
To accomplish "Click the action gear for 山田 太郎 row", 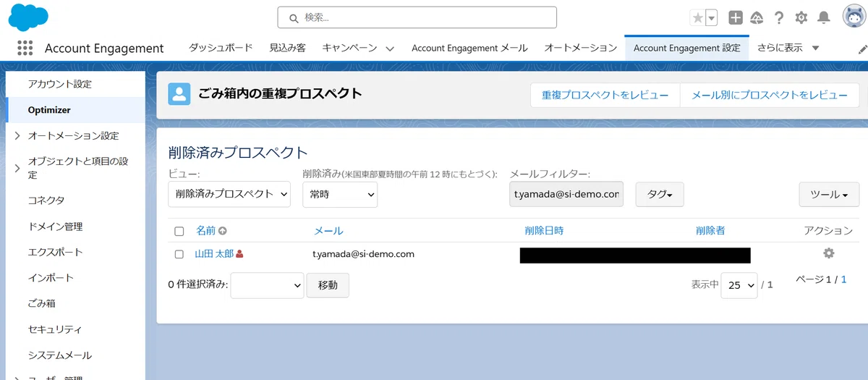I will (828, 253).
